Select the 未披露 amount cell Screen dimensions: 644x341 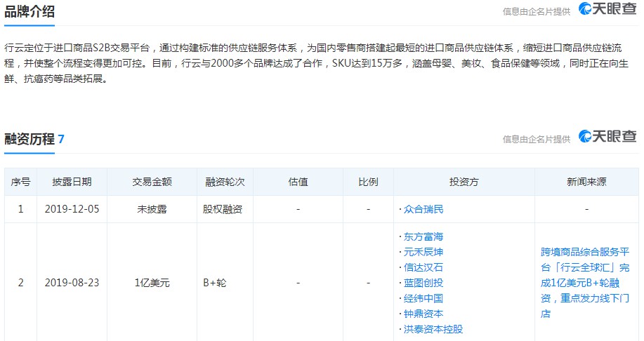coord(152,209)
